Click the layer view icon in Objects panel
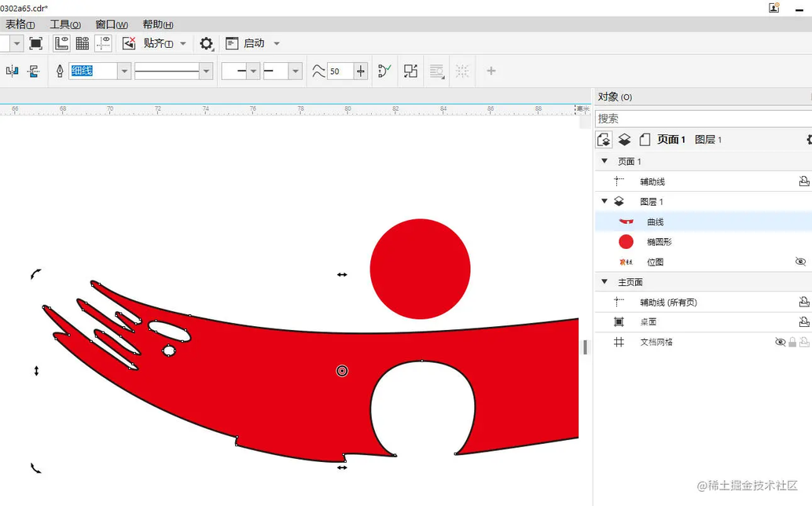The image size is (812, 506). (624, 140)
